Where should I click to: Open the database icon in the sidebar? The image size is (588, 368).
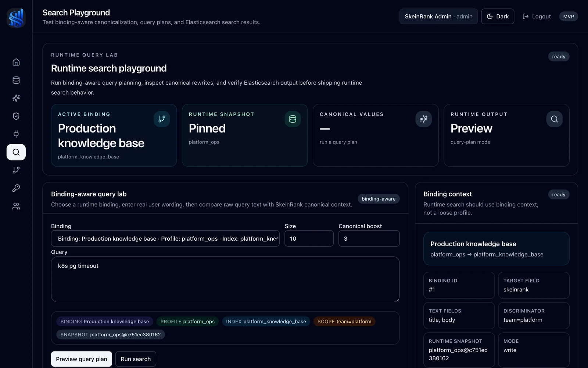point(16,80)
